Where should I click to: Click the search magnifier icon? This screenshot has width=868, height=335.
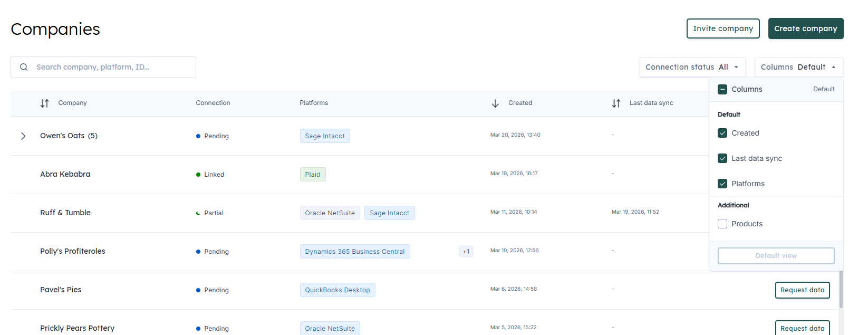click(24, 67)
